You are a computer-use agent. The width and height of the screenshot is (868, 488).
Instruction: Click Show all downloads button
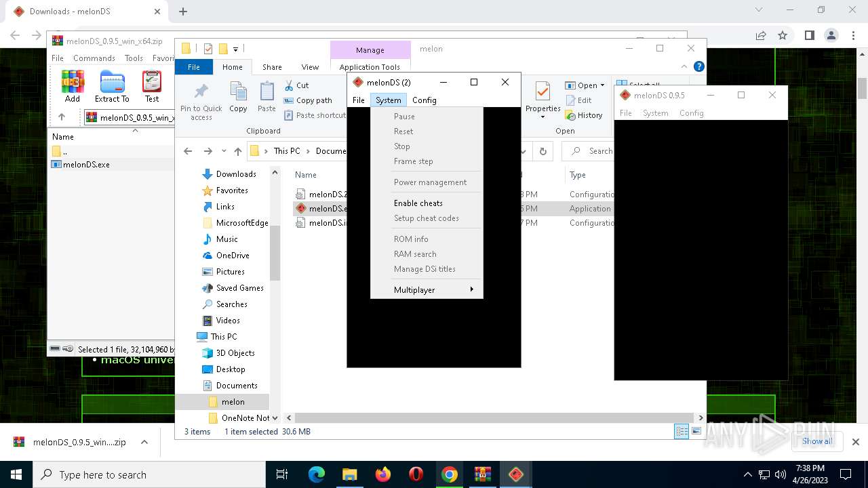[x=816, y=441]
